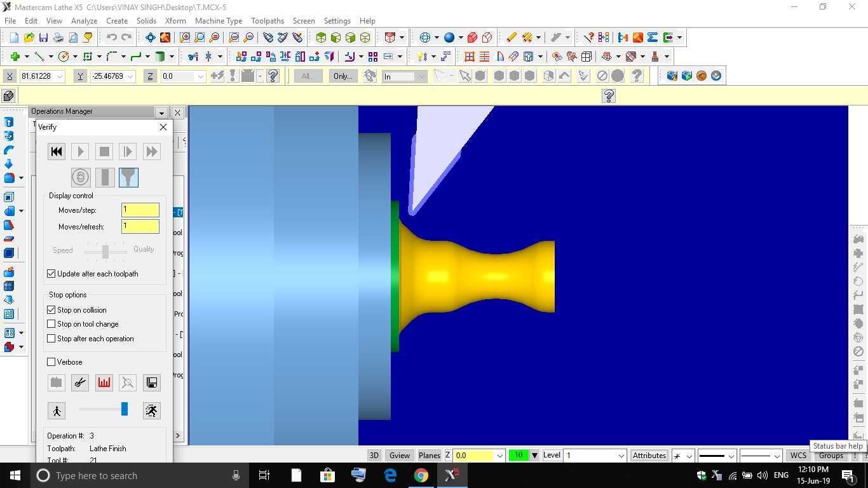Fast forward the Verify simulation

[x=151, y=151]
